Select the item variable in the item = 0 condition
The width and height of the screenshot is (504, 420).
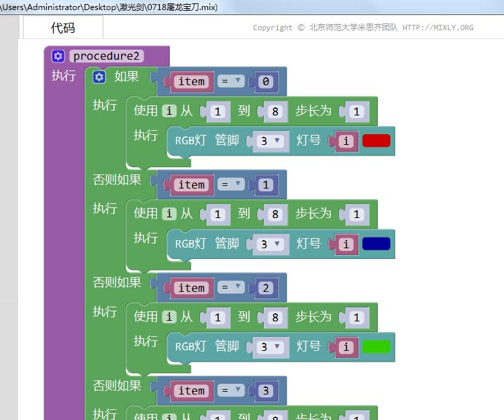(x=191, y=82)
